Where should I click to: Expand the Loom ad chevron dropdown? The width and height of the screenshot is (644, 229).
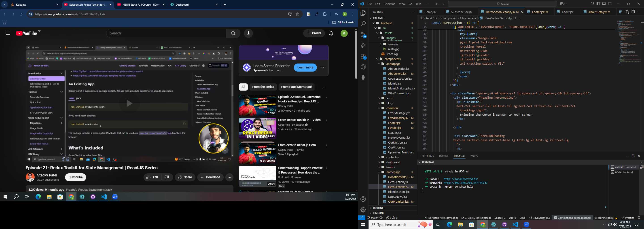(x=322, y=68)
